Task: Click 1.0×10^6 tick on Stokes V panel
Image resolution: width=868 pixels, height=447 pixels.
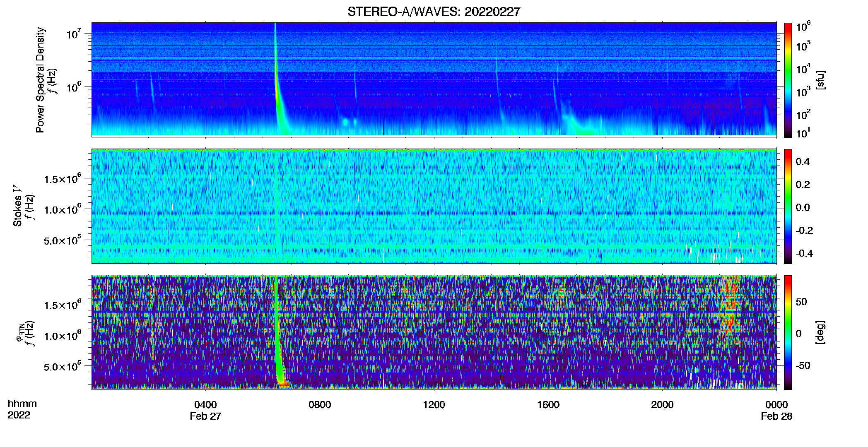Action: (x=62, y=209)
